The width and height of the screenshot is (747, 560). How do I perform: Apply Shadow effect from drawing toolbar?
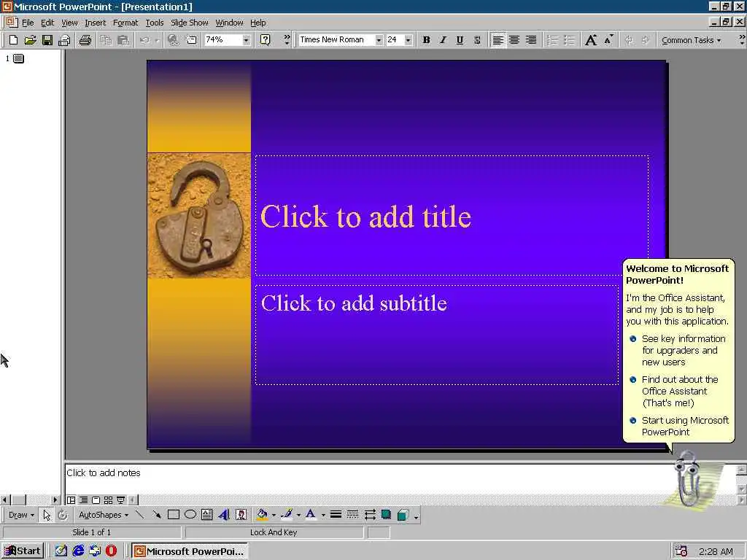point(387,514)
